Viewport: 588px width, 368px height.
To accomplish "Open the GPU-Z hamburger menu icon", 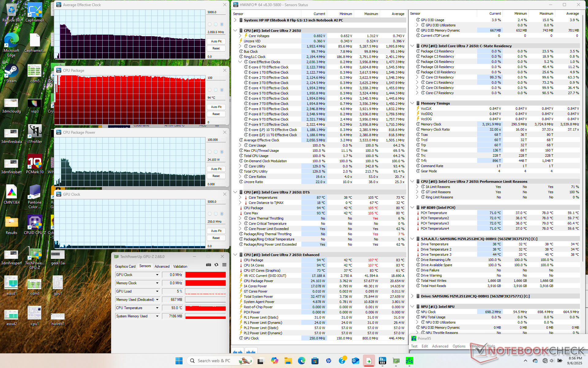I will 224,265.
